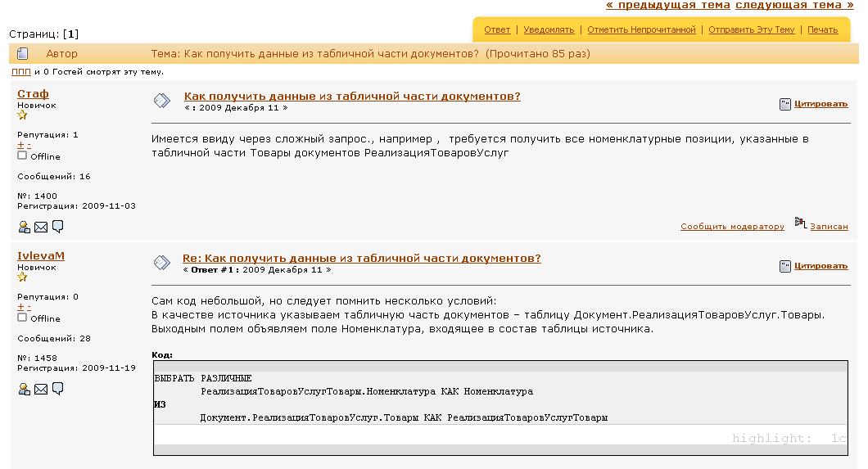Send Стаф a private message via bubble icon
The height and width of the screenshot is (469, 868).
pyautogui.click(x=57, y=226)
